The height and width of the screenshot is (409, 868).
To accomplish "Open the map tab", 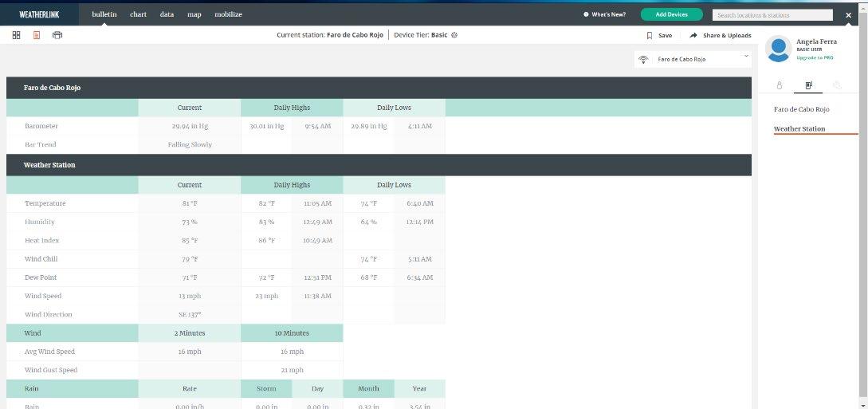I will click(194, 14).
